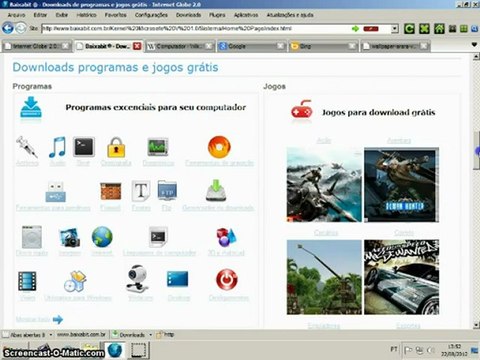Click the green stop X toolbar button
This screenshot has width=480, height=360.
(424, 29)
